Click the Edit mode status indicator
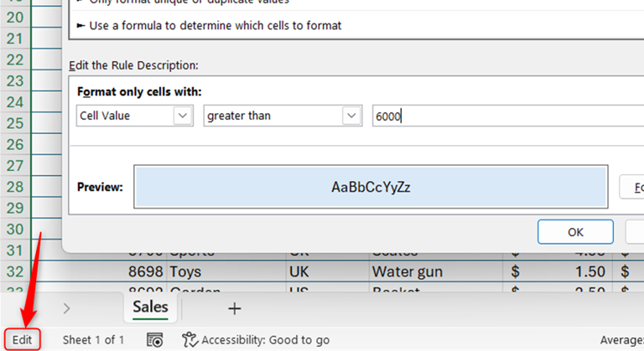This screenshot has width=644, height=351. (22, 340)
